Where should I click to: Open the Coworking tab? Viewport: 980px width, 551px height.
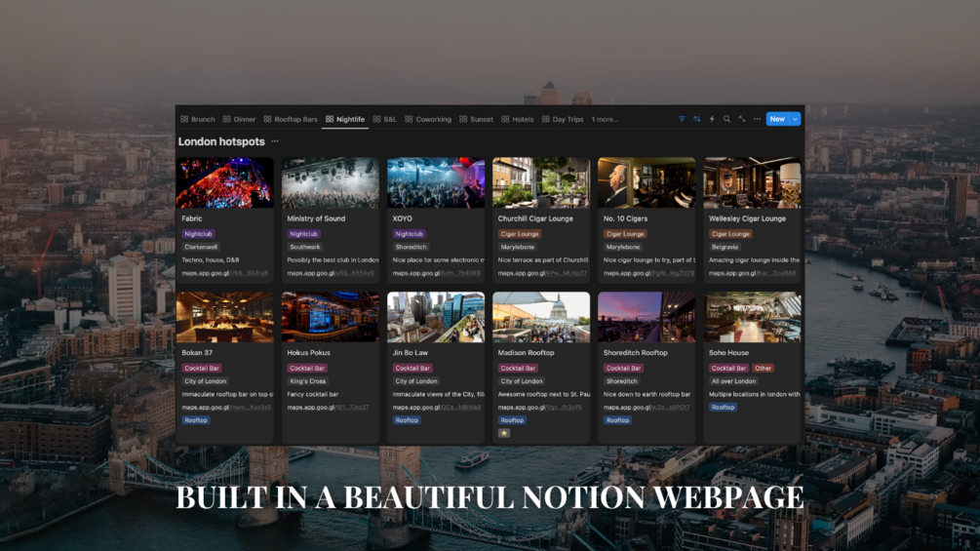[428, 119]
